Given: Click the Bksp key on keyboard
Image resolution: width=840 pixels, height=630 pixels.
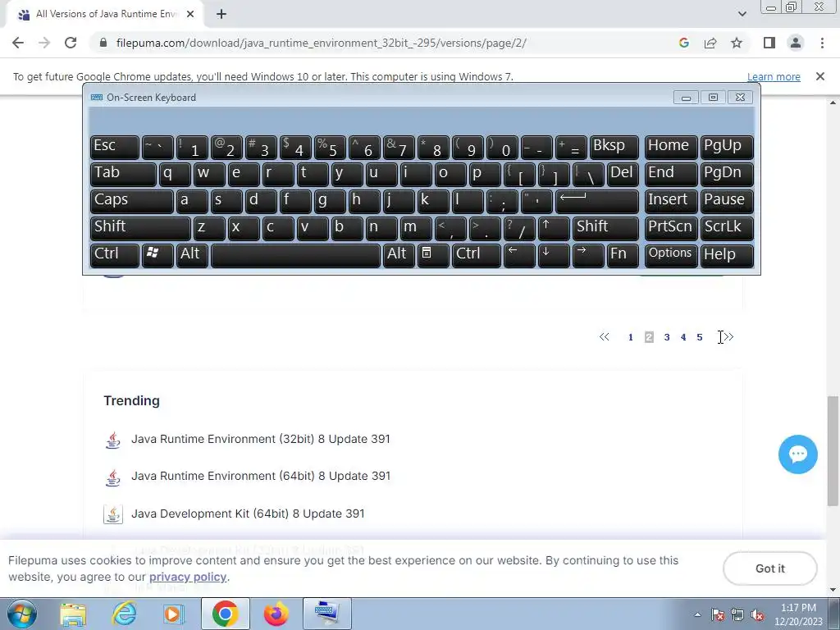Looking at the screenshot, I should tap(614, 147).
